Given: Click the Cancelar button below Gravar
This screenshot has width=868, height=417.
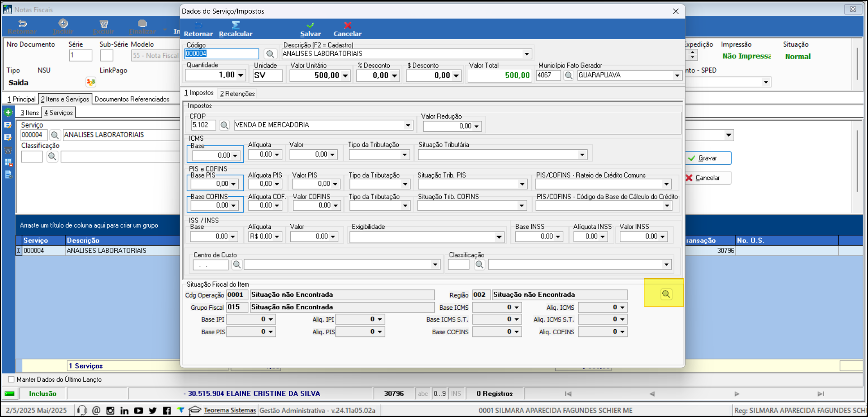Looking at the screenshot, I should tap(708, 178).
